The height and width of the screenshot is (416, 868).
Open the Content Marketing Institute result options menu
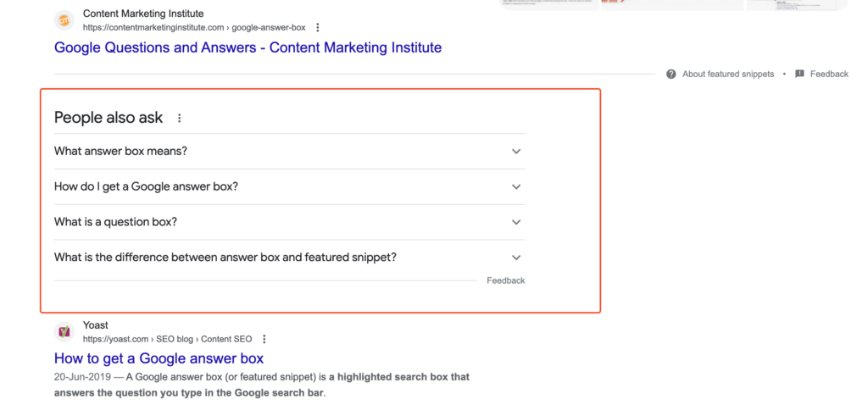coord(318,28)
